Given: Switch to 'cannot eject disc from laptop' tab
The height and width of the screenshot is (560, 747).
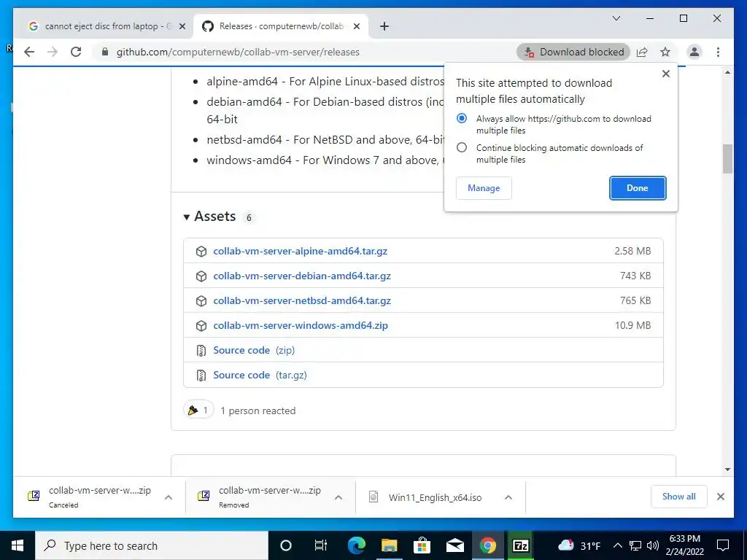Looking at the screenshot, I should pos(107,26).
